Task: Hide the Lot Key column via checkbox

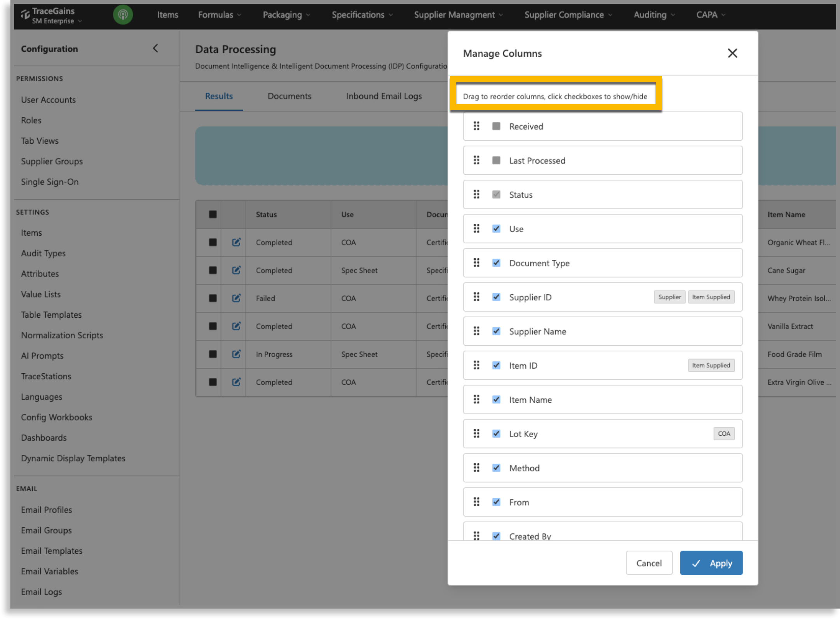Action: [496, 434]
